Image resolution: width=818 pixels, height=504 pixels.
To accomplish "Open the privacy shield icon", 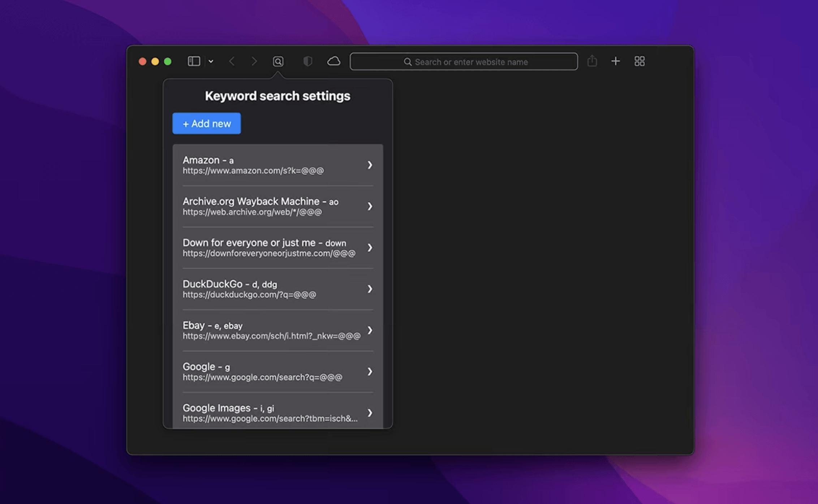I will 307,61.
